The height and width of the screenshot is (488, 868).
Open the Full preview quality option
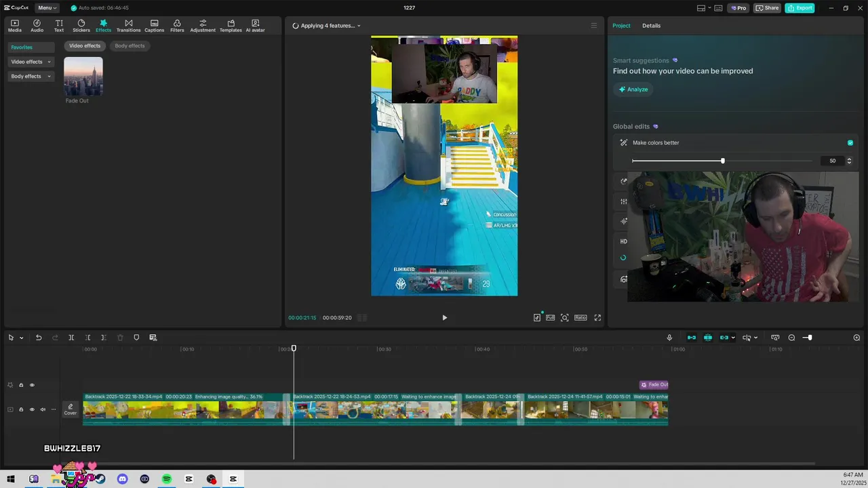(550, 317)
